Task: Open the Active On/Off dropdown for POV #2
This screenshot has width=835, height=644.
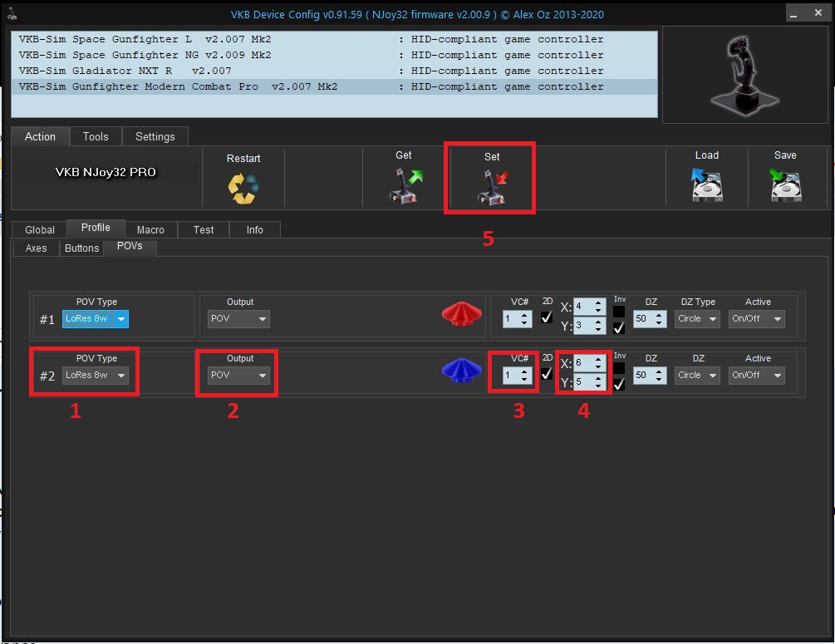Action: (x=756, y=376)
